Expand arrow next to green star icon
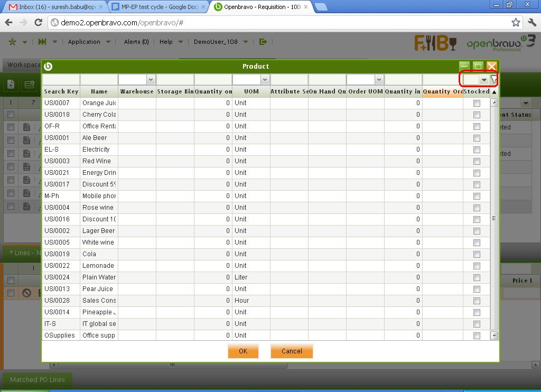This screenshot has height=392, width=541. 25,42
